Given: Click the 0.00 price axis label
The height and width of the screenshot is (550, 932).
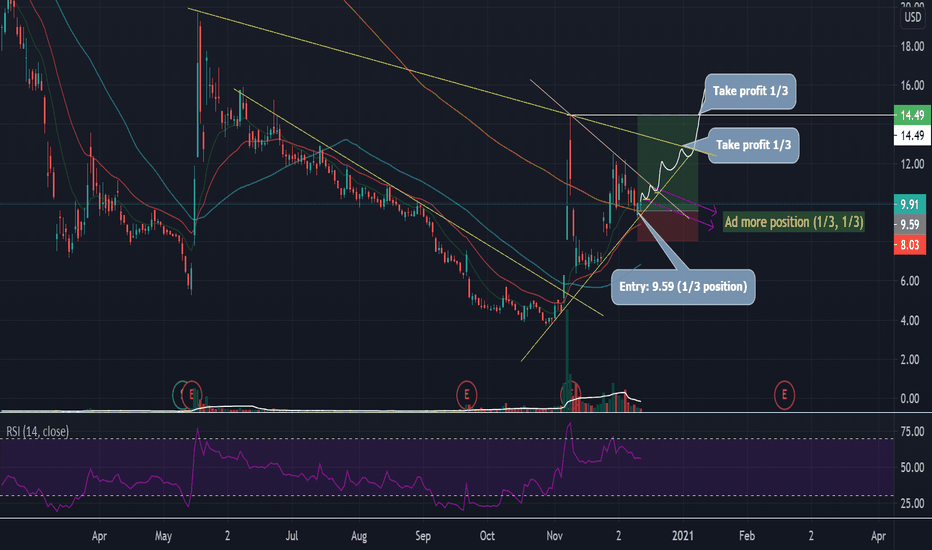Looking at the screenshot, I should 909,399.
